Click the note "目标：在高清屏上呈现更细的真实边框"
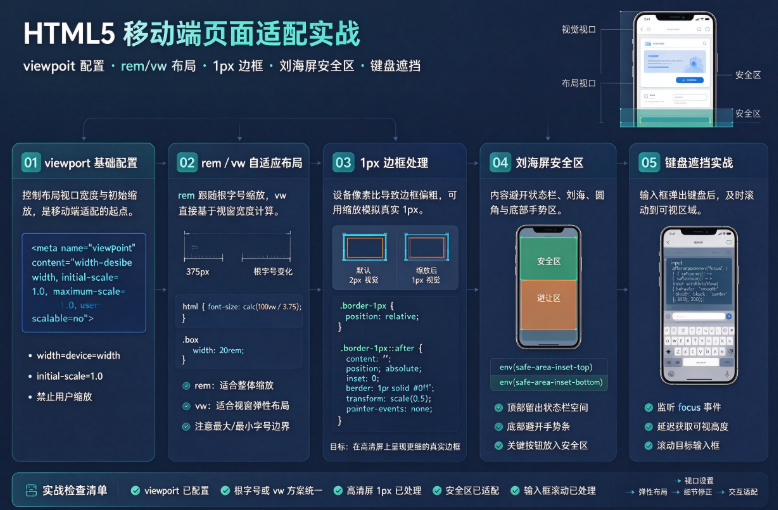778x510 pixels. (x=395, y=447)
